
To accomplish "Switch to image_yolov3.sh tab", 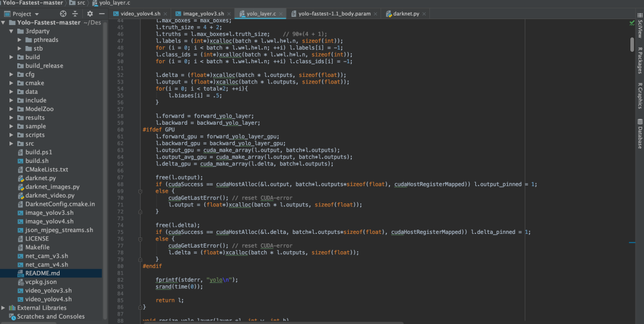I will tap(203, 14).
